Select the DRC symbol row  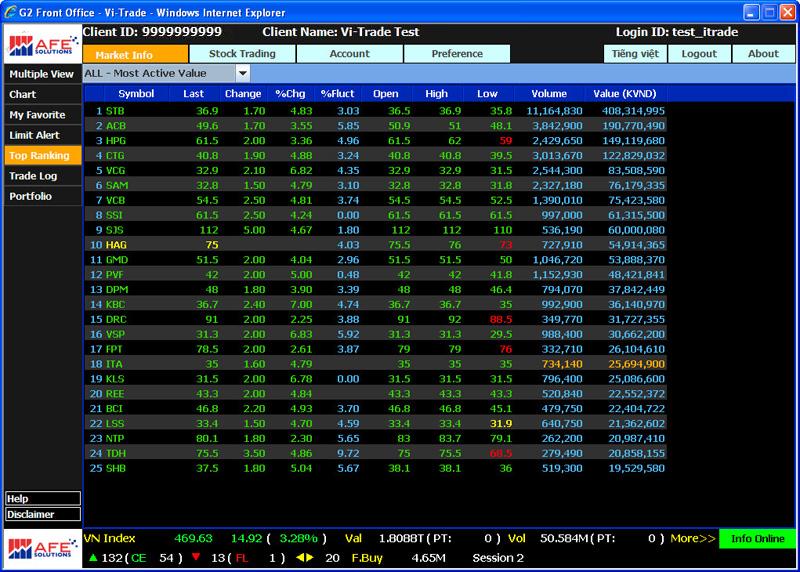pos(375,319)
